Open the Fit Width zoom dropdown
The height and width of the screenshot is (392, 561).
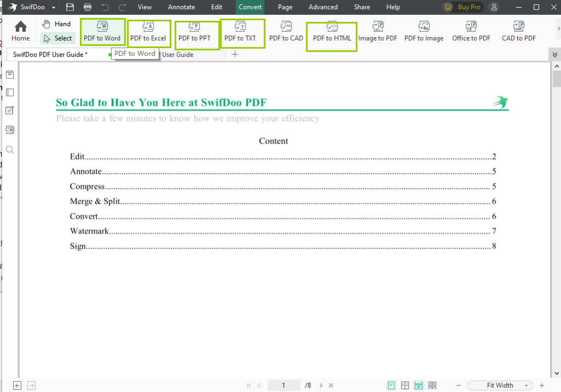pyautogui.click(x=500, y=385)
